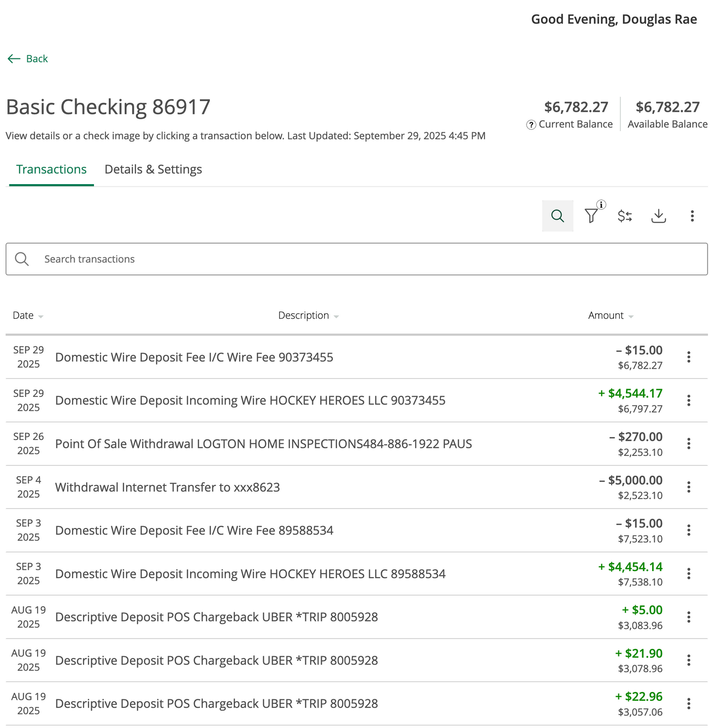
Task: Open the Sep 26 Logton Home Inspections transaction
Action: click(x=263, y=444)
